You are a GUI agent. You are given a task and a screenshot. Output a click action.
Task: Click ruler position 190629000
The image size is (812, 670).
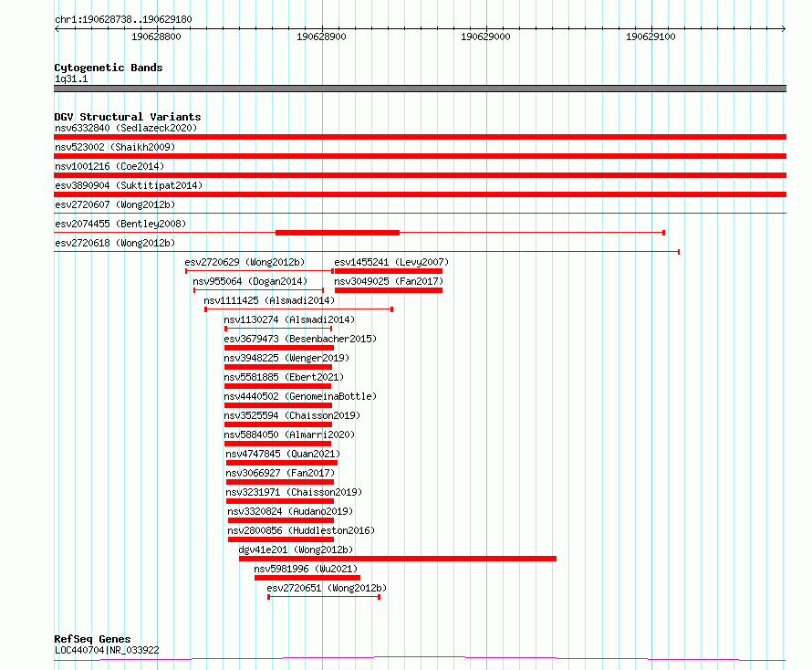pos(485,37)
